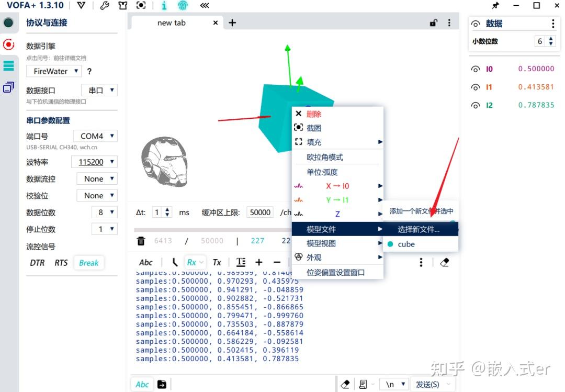This screenshot has width=565, height=392.
Task: Toggle the Break flow control signal
Action: click(x=88, y=263)
